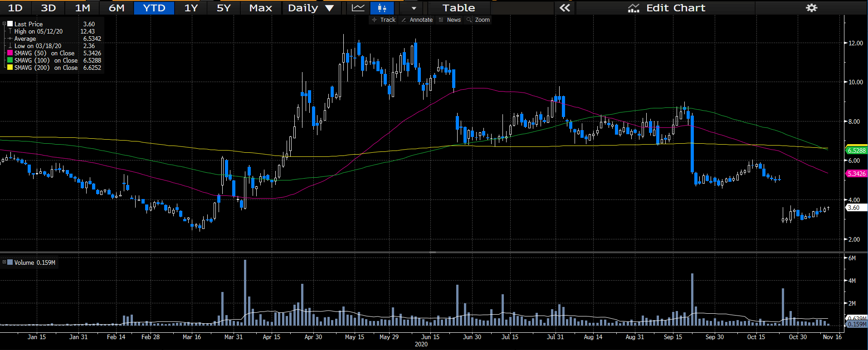Open chart type dropdown arrow
Viewport: 868px width, 350px height.
[x=414, y=8]
